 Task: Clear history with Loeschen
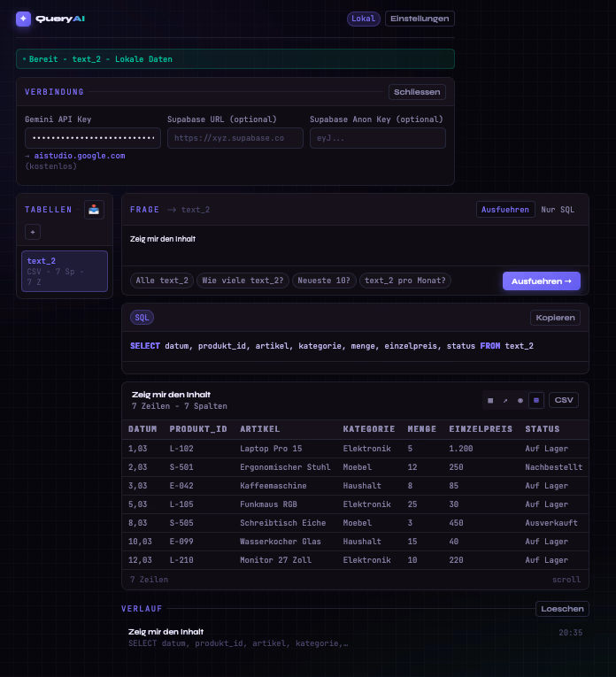(562, 609)
